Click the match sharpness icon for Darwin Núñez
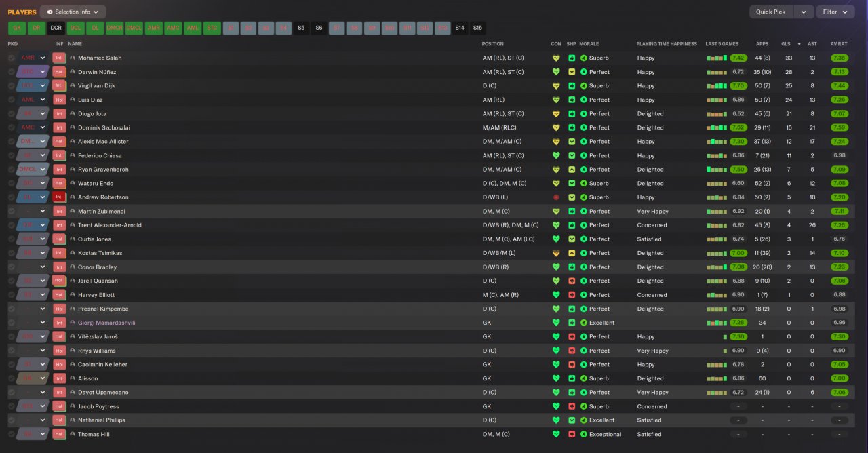Screen dimensions: 868x453 572,72
